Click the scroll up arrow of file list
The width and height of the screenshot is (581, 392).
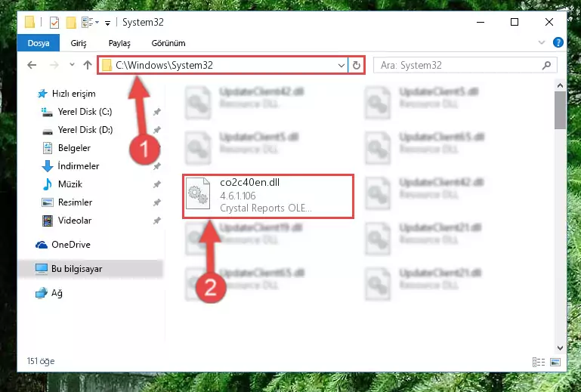click(560, 85)
